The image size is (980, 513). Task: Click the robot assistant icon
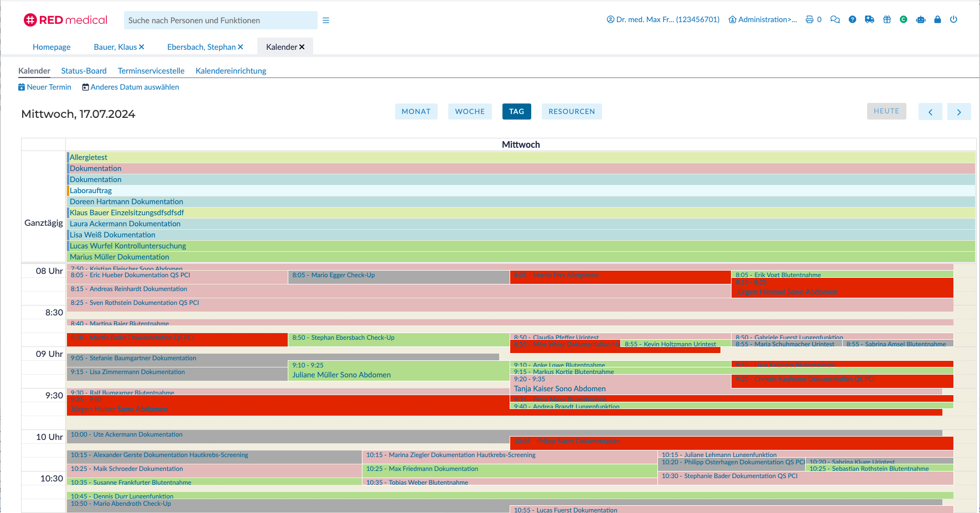pyautogui.click(x=921, y=19)
